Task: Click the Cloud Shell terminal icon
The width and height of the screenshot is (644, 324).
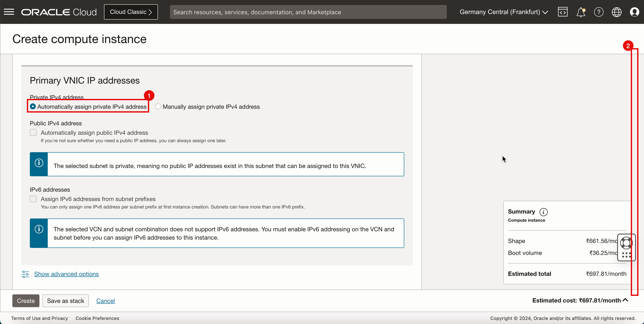Action: tap(562, 12)
